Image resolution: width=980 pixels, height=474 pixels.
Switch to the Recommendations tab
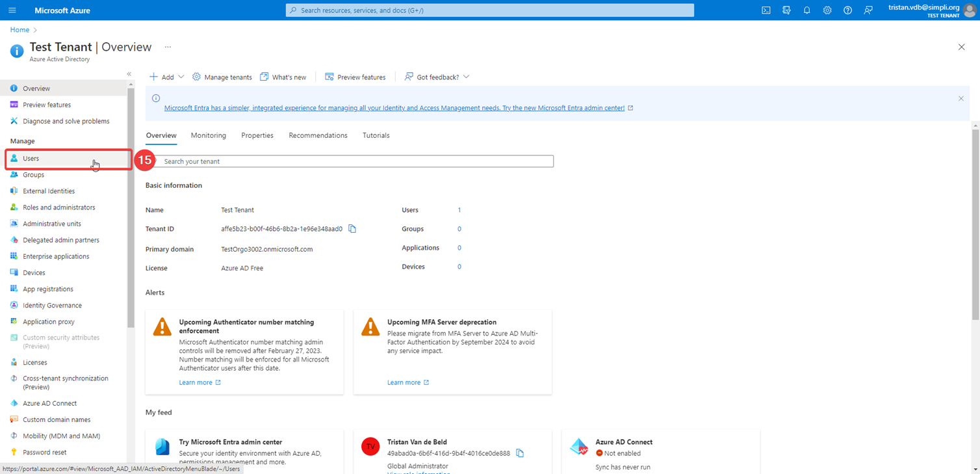318,135
